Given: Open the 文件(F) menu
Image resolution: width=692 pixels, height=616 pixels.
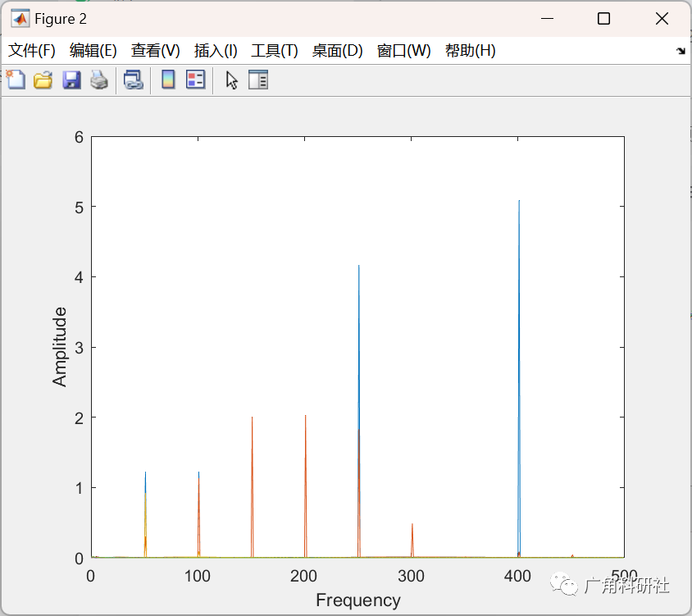Looking at the screenshot, I should pyautogui.click(x=32, y=50).
